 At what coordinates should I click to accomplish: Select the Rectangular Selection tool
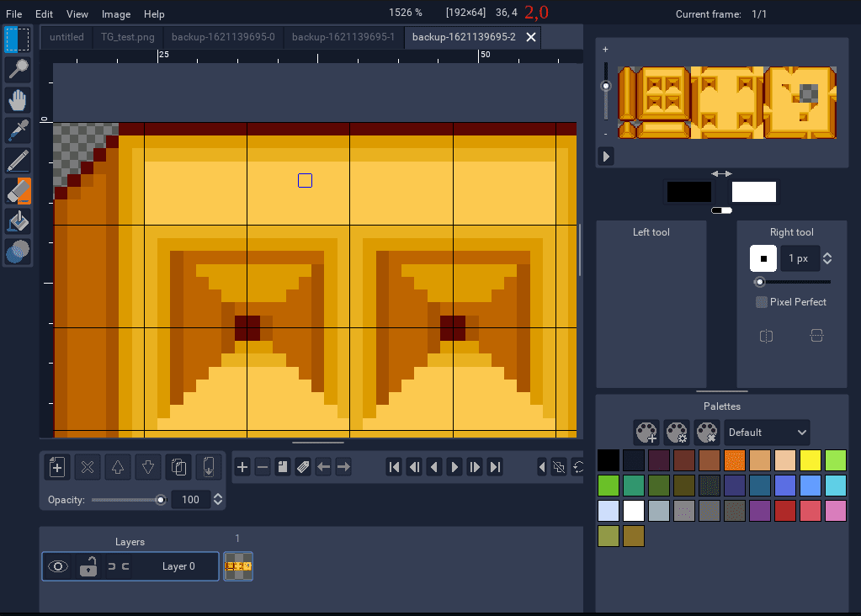(18, 39)
